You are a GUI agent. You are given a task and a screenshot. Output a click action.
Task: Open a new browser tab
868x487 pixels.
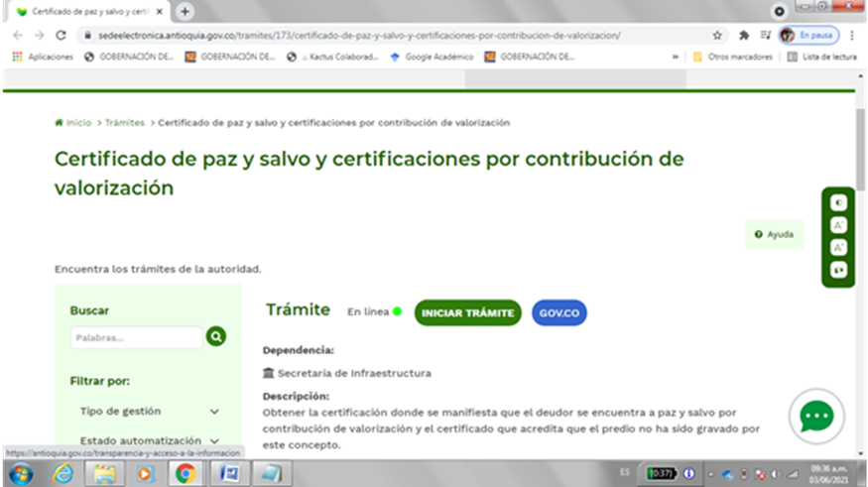pos(185,11)
